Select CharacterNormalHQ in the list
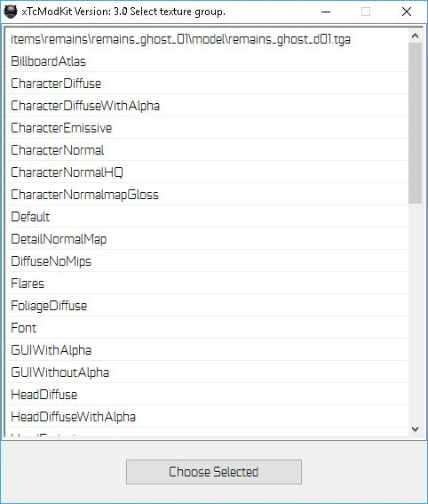Screen dimensions: 428x504 pos(207,172)
